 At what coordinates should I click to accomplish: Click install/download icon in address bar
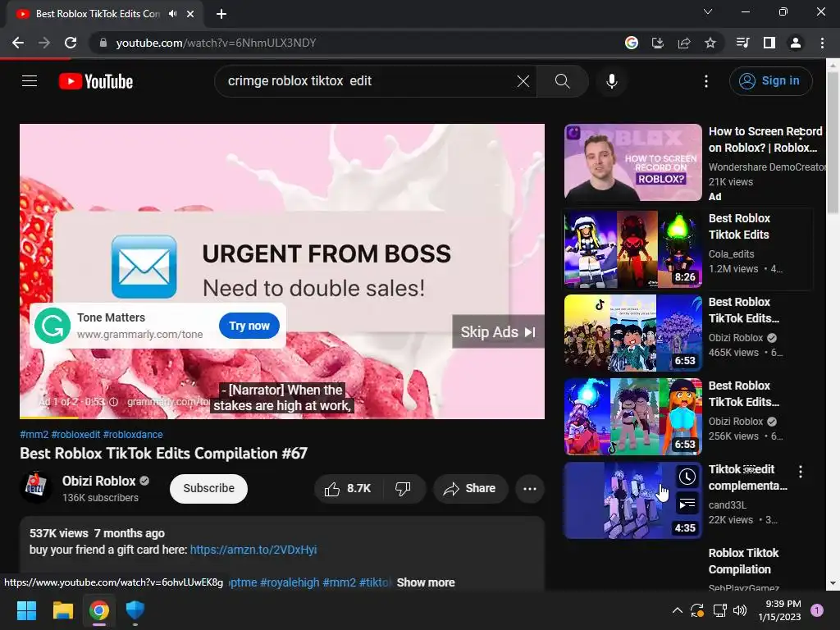(657, 43)
